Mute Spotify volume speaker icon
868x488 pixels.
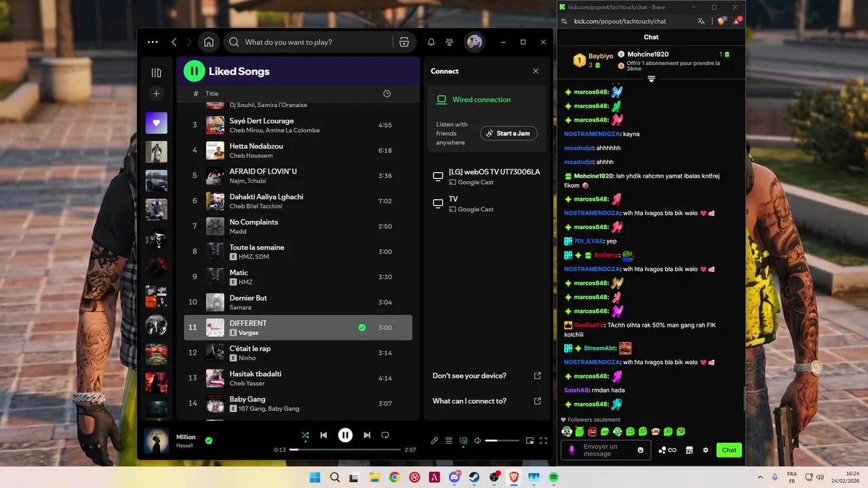pyautogui.click(x=477, y=441)
